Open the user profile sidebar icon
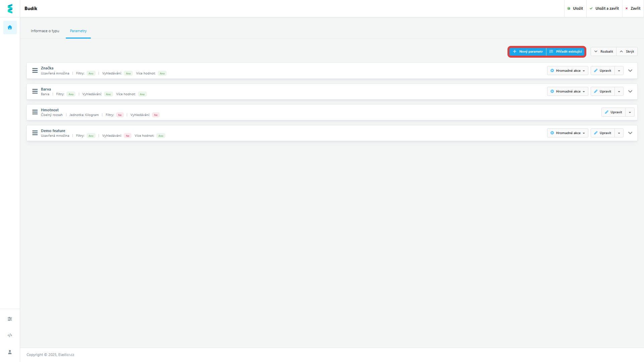The image size is (644, 362). point(10,352)
